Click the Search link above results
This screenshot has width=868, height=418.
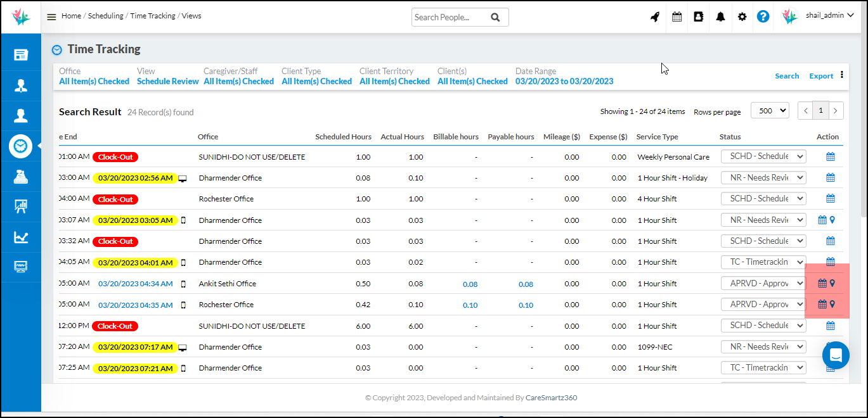tap(787, 76)
